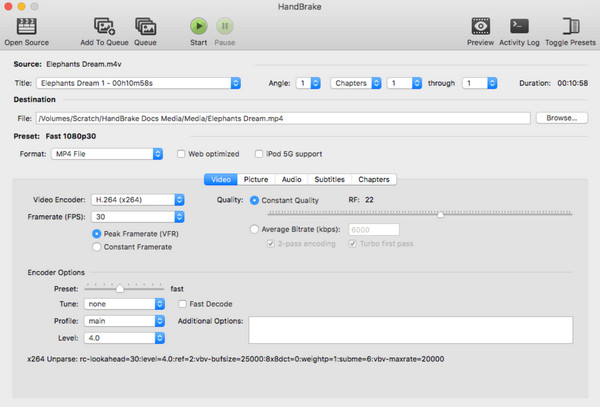Screen dimensions: 600x407
Task: Open the Format dropdown MP4 File
Action: (107, 154)
